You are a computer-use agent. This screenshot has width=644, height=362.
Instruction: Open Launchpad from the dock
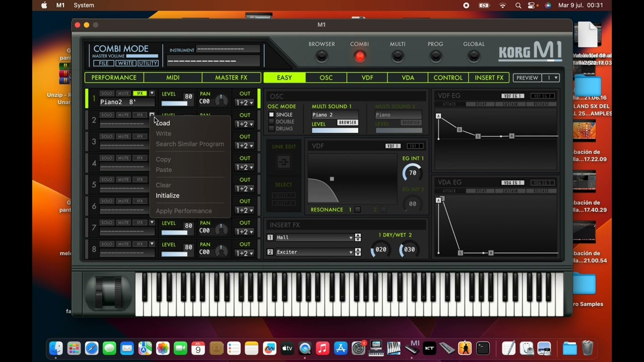74,348
